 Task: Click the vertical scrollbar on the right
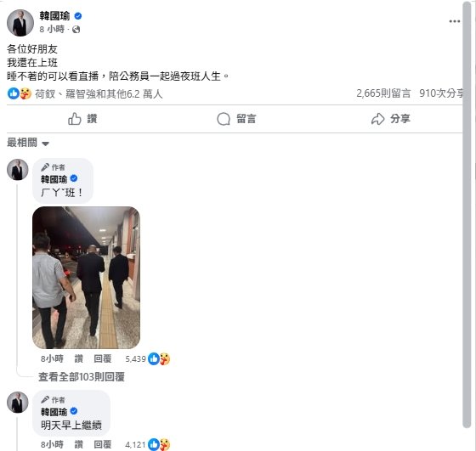point(467,216)
